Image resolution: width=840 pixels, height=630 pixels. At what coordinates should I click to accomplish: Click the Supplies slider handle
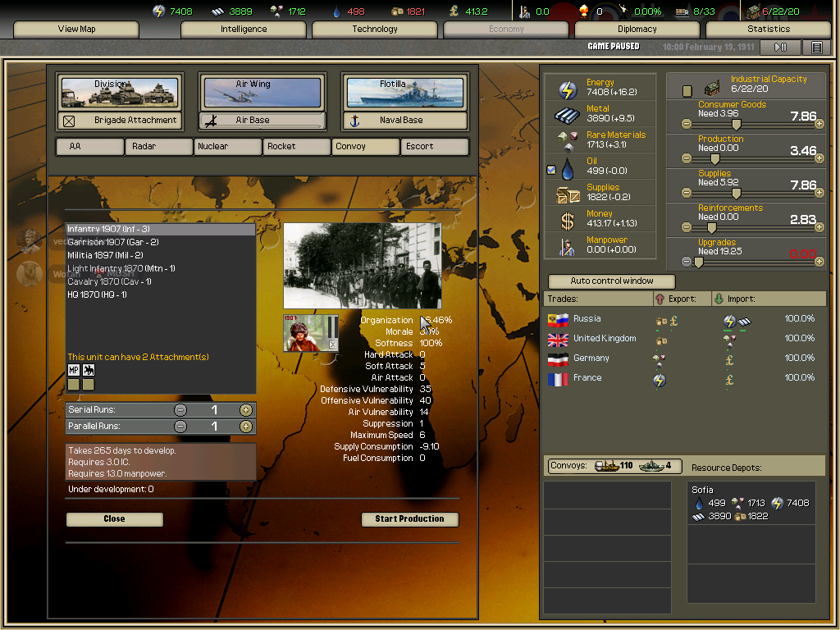737,194
